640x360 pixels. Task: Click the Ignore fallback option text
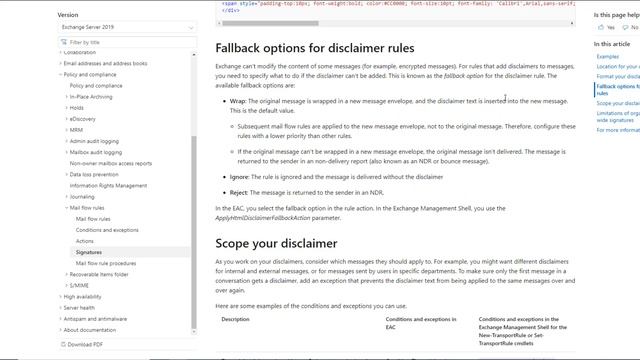(x=239, y=177)
